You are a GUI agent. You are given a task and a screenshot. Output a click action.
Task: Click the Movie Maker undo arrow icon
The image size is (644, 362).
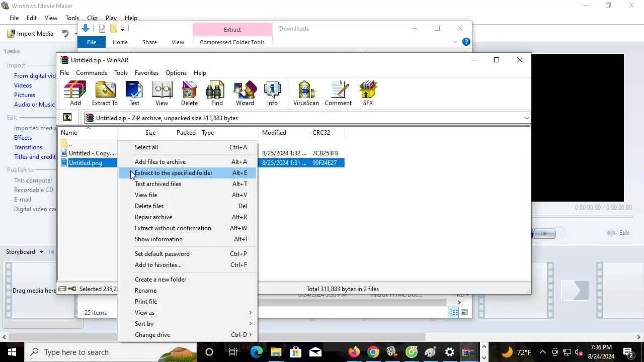click(x=65, y=34)
